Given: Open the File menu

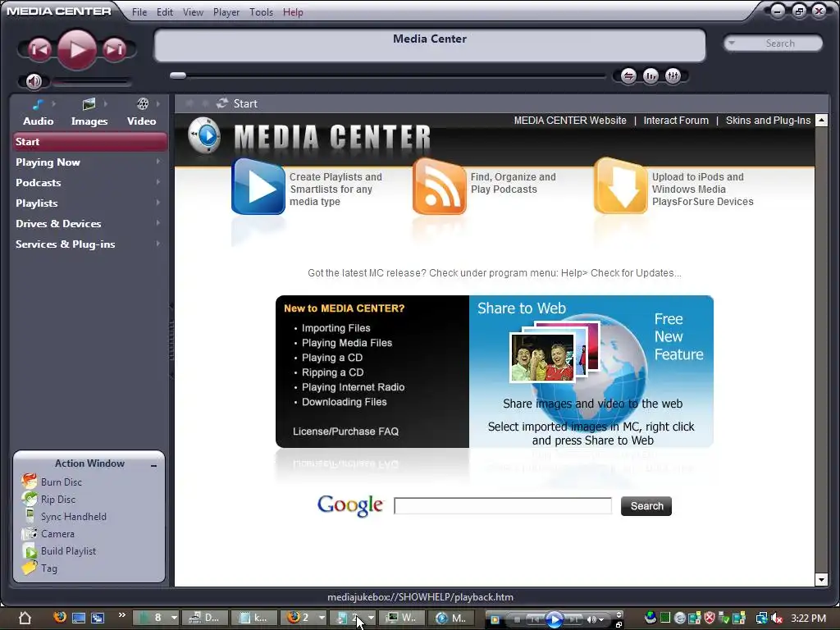Looking at the screenshot, I should (x=139, y=11).
